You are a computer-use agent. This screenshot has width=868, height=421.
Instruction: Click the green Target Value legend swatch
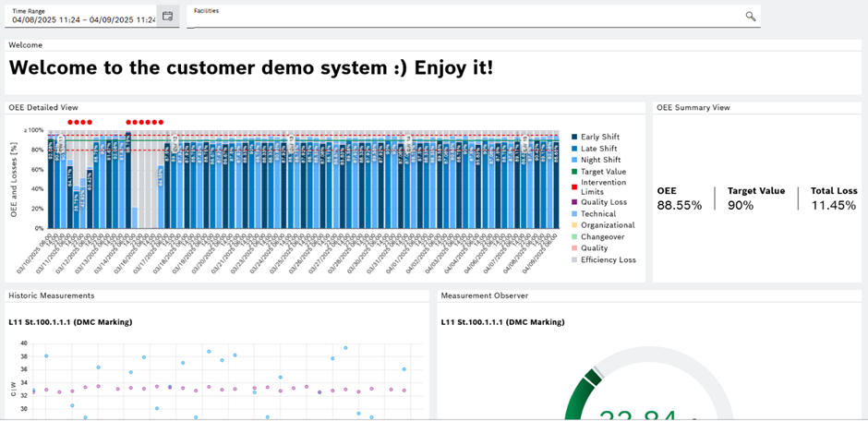(574, 172)
